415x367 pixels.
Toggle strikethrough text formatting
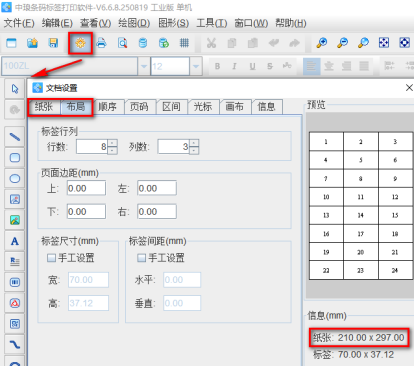pyautogui.click(x=270, y=66)
